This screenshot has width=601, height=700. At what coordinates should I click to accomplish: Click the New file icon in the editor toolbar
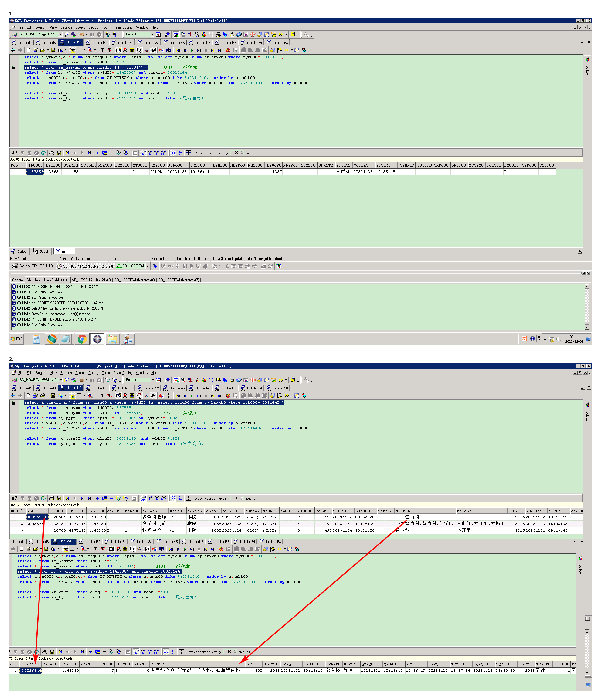29,50
